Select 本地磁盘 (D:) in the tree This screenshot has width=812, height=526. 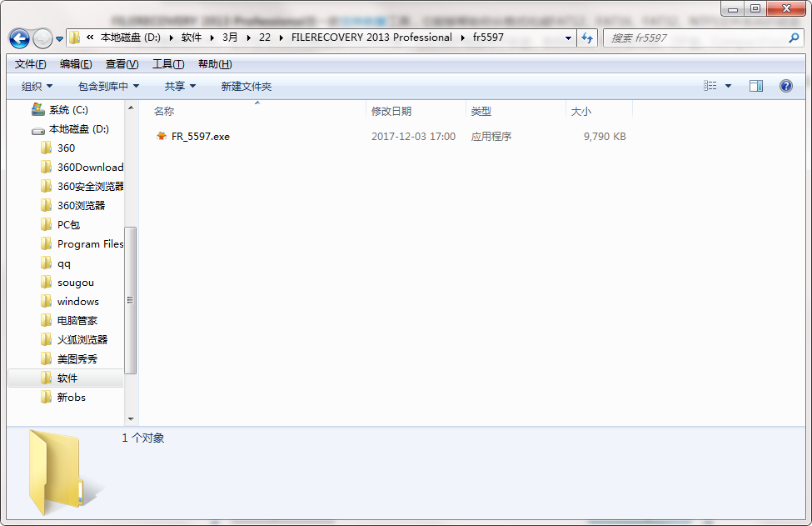pos(79,129)
